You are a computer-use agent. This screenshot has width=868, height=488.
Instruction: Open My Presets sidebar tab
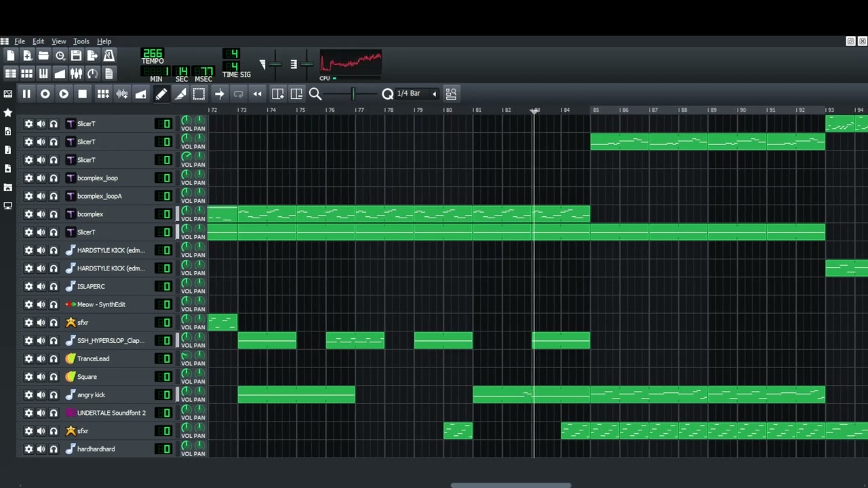coord(7,167)
